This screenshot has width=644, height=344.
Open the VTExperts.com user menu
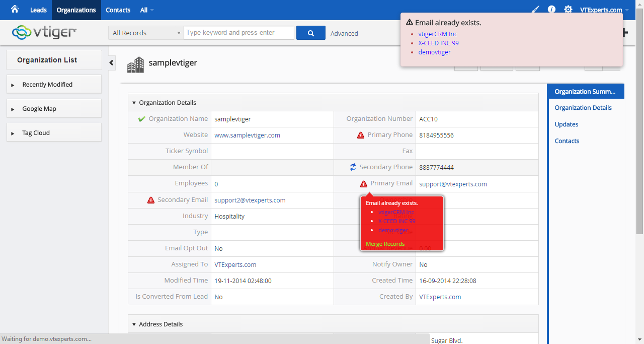point(604,10)
